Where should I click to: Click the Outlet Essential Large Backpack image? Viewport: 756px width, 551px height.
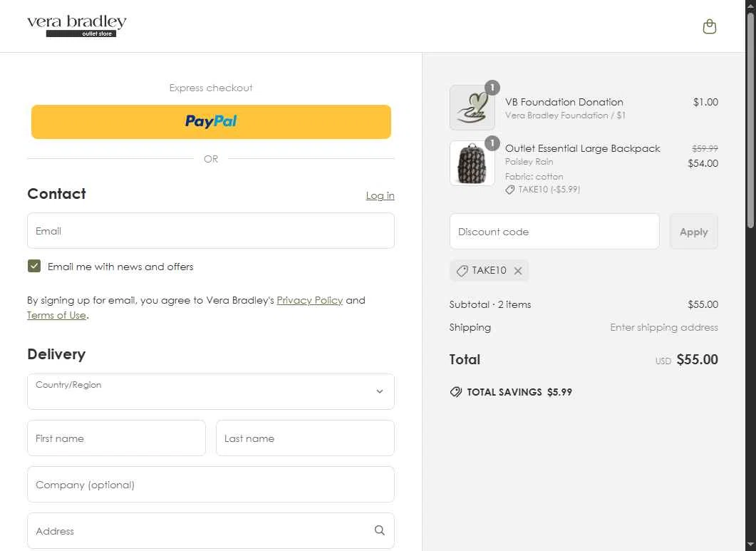(472, 163)
